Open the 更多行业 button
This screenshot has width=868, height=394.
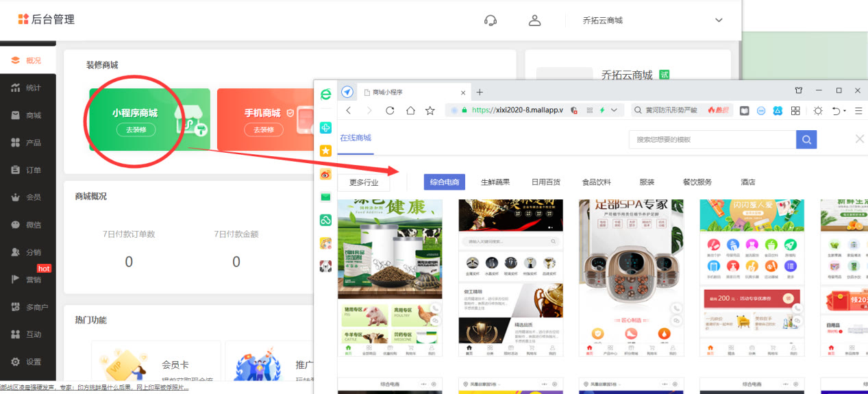[363, 182]
